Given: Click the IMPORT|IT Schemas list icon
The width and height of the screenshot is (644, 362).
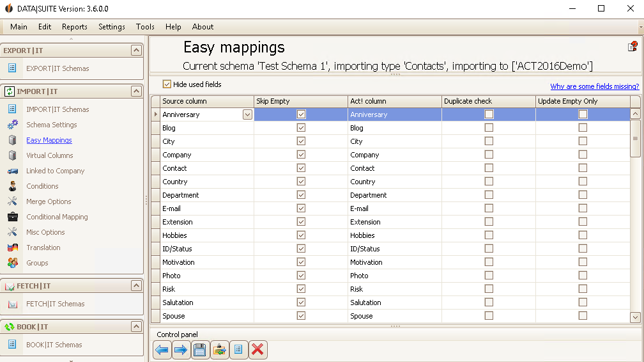Looking at the screenshot, I should 12,109.
